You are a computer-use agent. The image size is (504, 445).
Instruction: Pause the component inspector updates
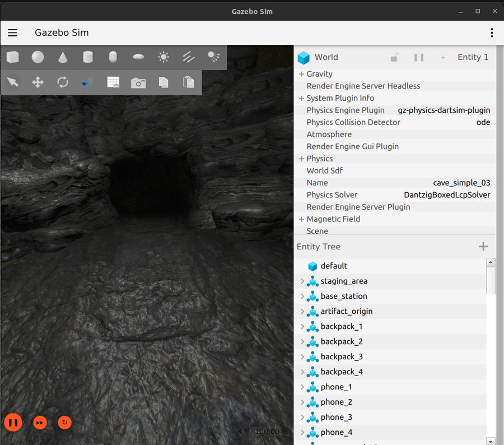pos(418,57)
